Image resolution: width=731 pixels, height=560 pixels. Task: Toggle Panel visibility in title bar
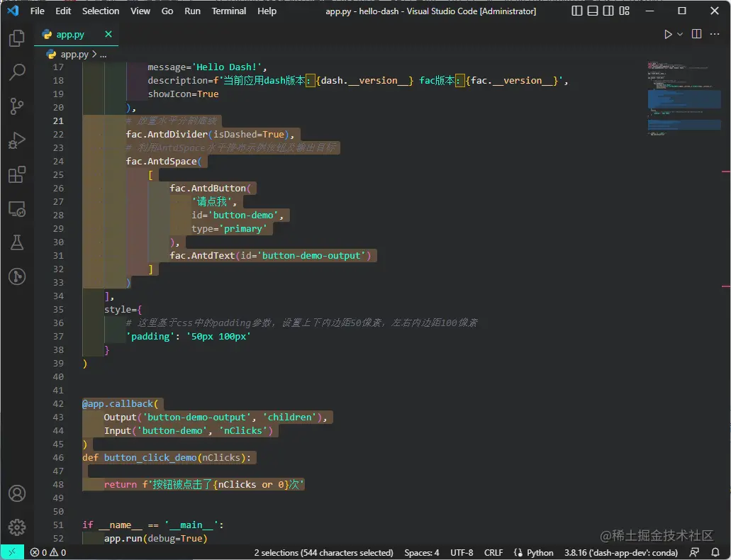tap(593, 10)
